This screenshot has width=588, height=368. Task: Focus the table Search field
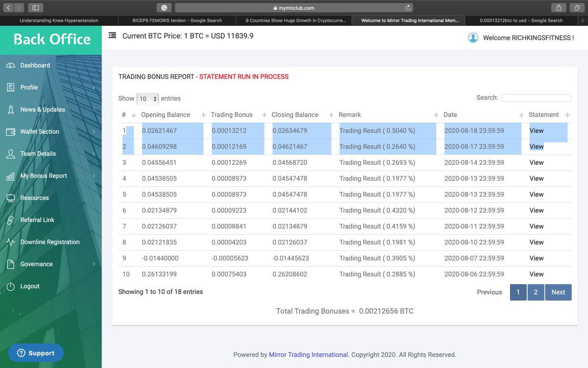536,98
